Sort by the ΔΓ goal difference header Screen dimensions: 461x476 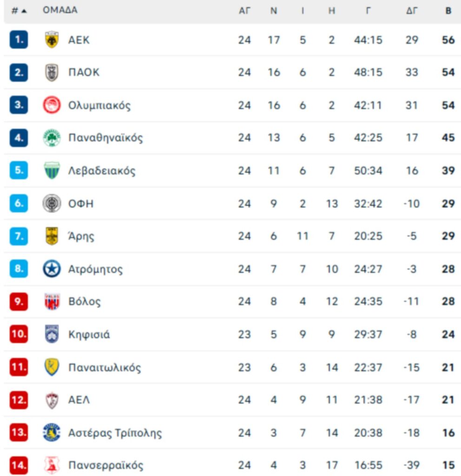(412, 11)
